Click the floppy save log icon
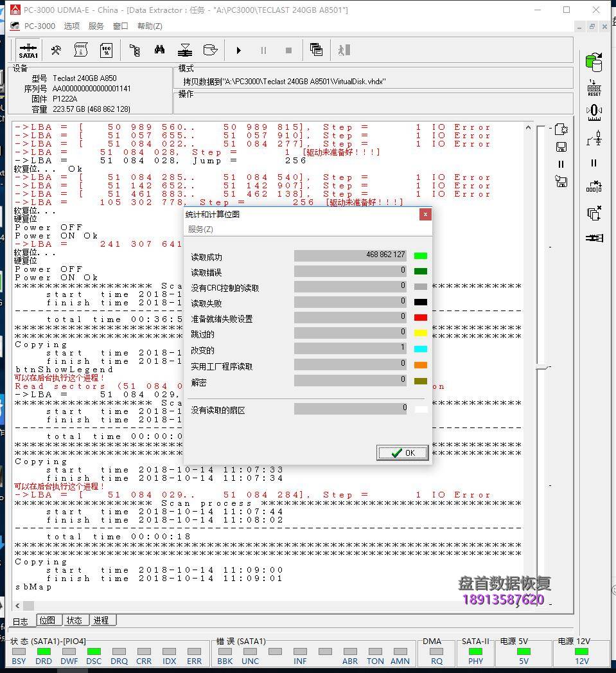 pos(561,147)
